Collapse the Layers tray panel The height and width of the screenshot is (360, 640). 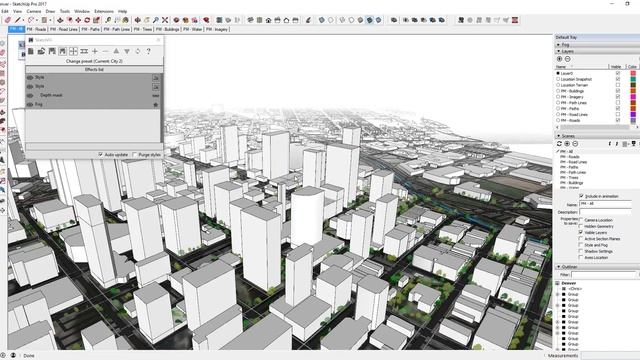[x=558, y=51]
